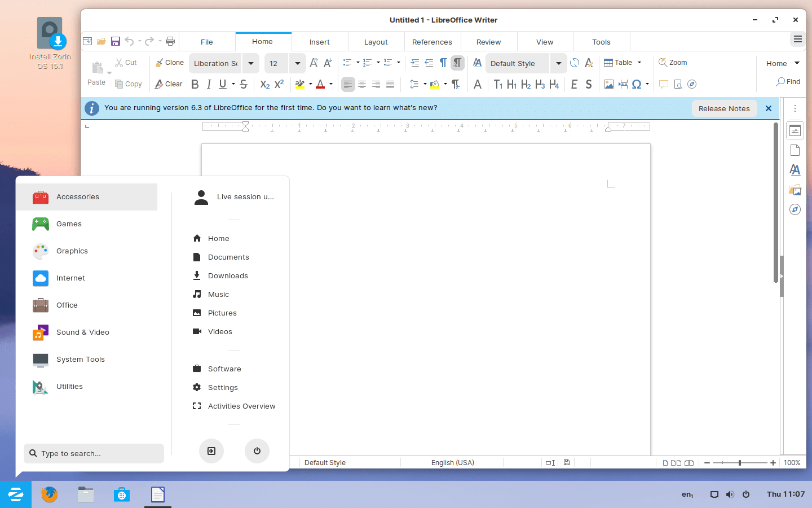This screenshot has width=812, height=508.
Task: Click the Release Notes button
Action: [x=724, y=108]
